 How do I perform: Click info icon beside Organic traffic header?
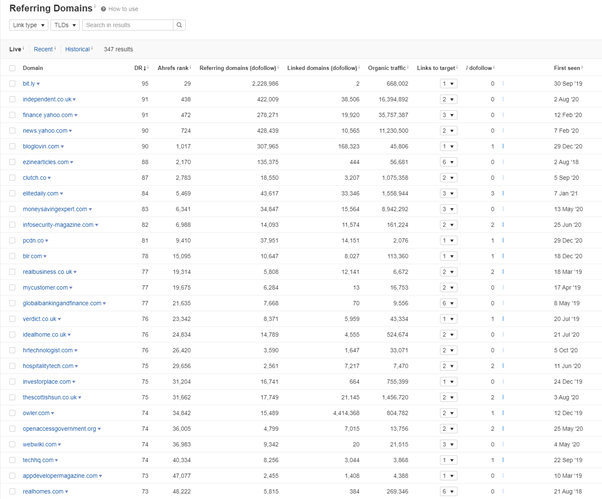coord(408,67)
